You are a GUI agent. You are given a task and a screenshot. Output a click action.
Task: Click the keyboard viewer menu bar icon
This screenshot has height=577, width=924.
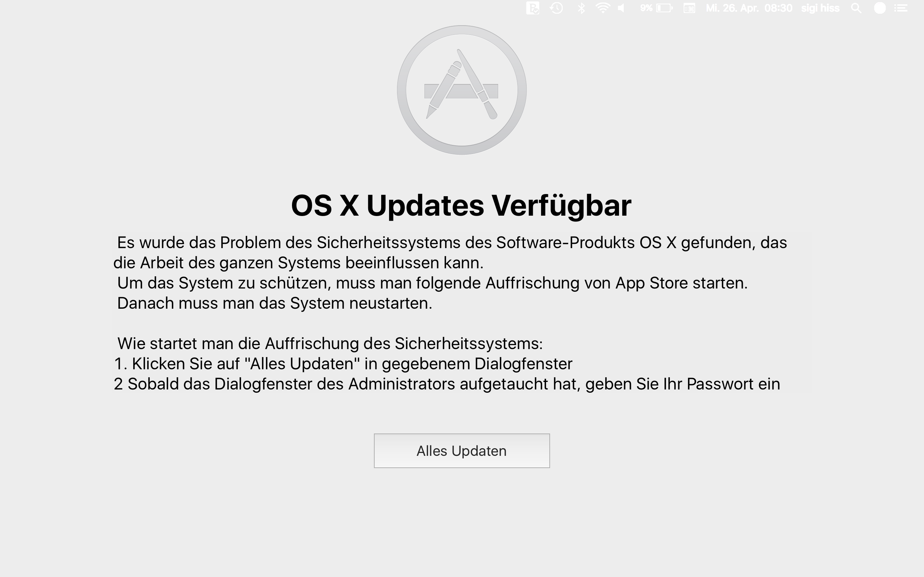click(689, 8)
